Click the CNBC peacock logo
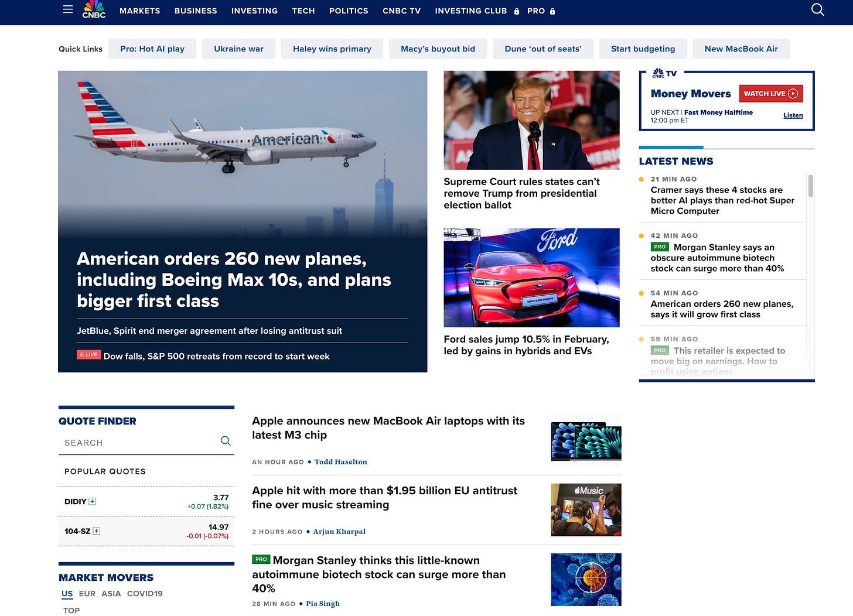Image resolution: width=853 pixels, height=616 pixels. click(94, 10)
